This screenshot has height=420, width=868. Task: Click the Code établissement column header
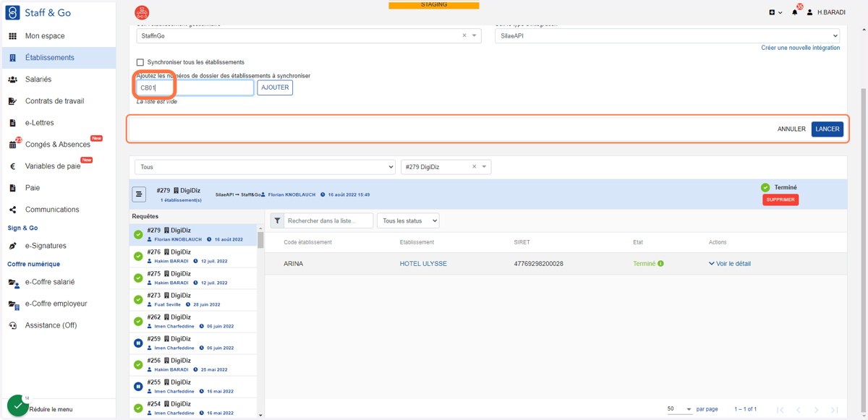coord(307,242)
